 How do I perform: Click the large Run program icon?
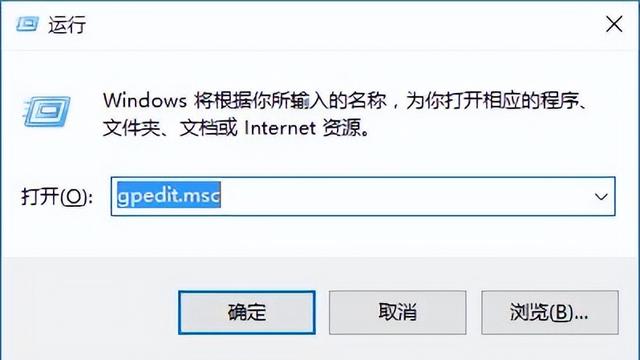point(47,111)
